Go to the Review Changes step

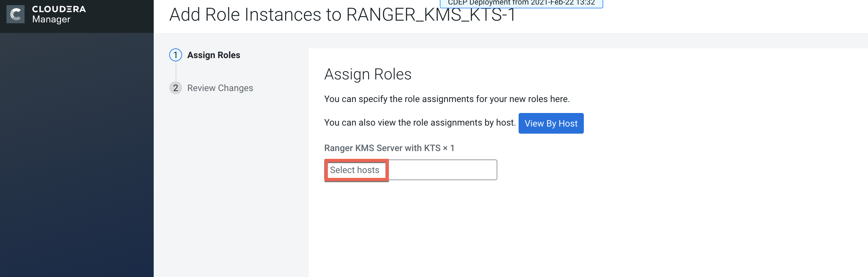[x=220, y=88]
